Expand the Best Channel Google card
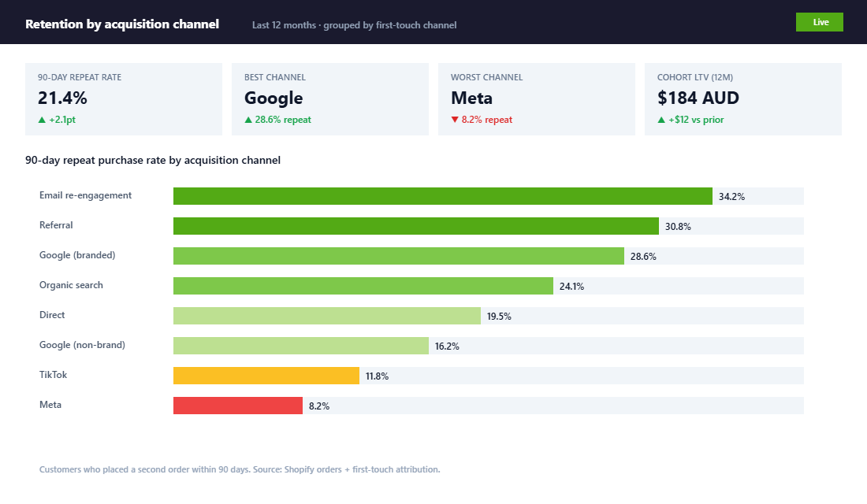 330,98
